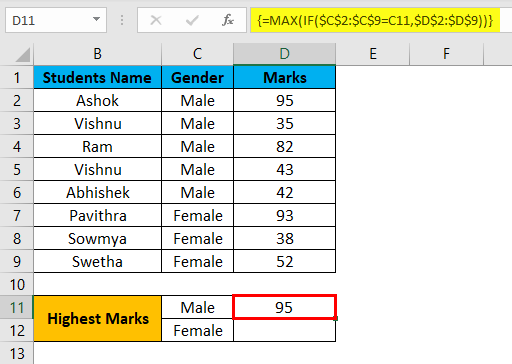Select column C header
This screenshot has width=512, height=364.
197,54
